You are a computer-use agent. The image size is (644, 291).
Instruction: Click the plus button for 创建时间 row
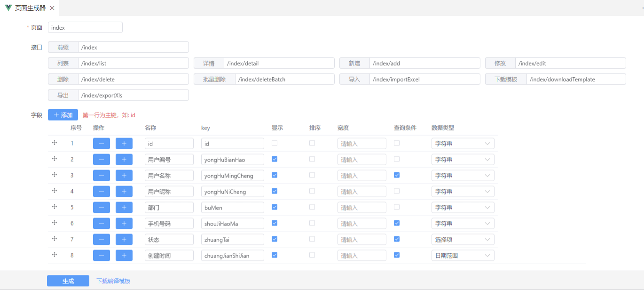click(124, 256)
